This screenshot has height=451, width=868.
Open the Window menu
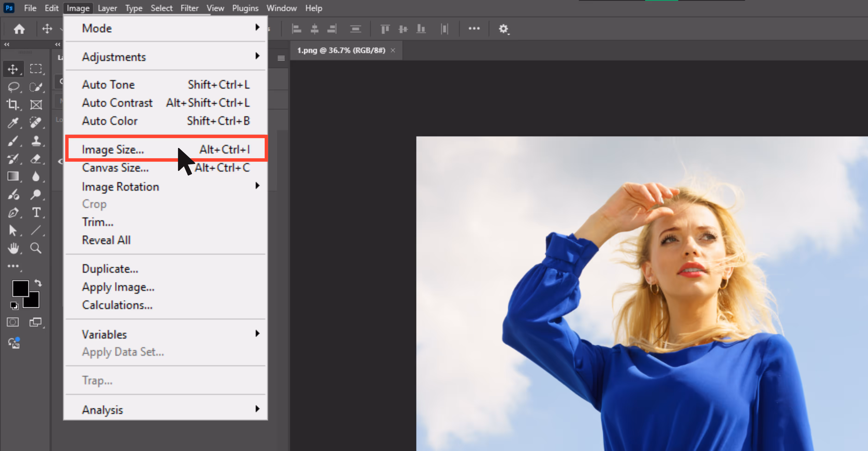click(x=282, y=8)
